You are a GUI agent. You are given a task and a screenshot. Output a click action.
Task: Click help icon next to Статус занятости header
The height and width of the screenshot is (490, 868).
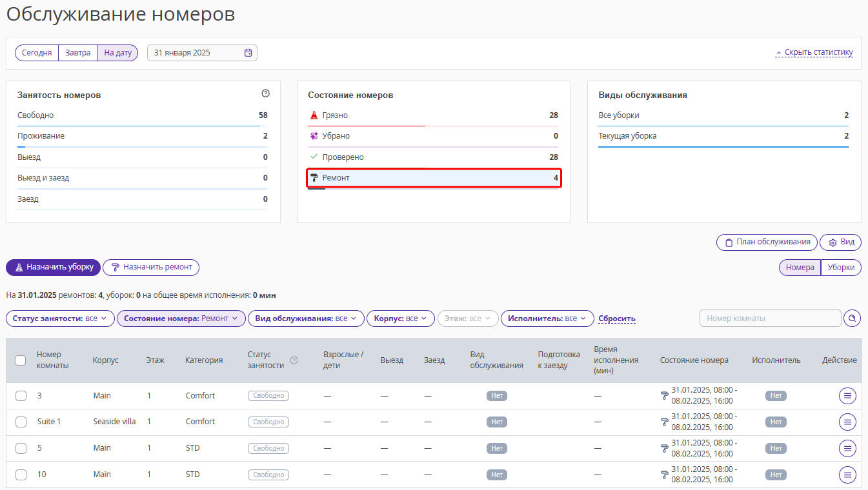pos(294,360)
